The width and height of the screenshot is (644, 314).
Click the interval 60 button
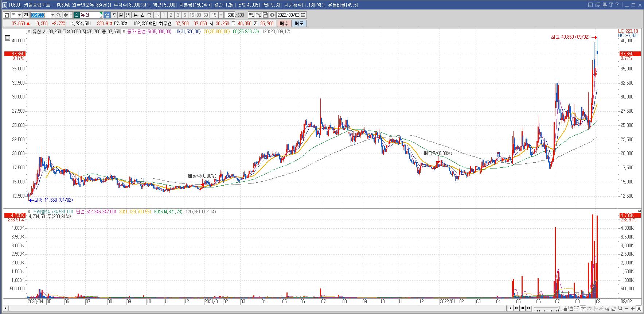pos(206,15)
